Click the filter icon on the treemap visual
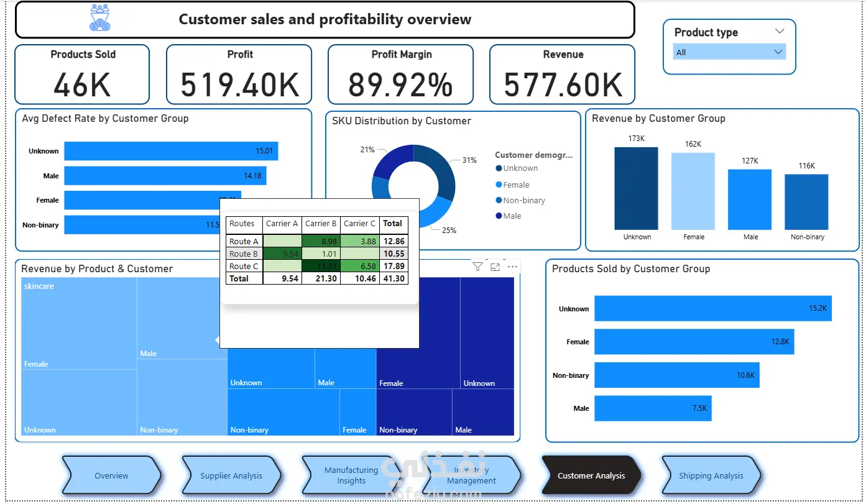Image resolution: width=866 pixels, height=504 pixels. (x=477, y=267)
